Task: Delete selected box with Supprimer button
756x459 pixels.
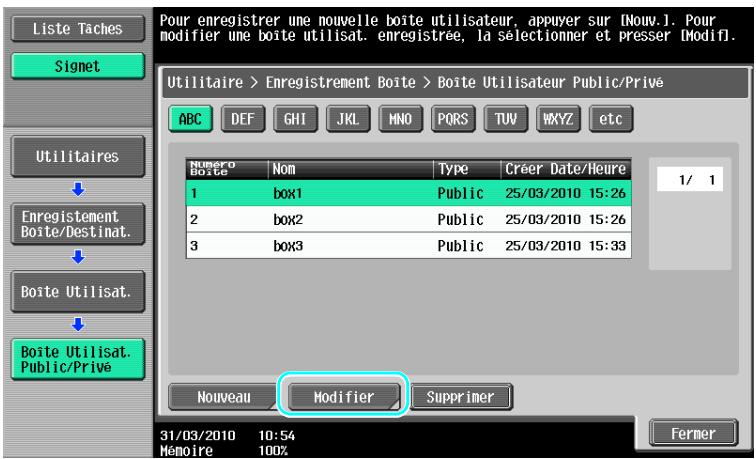Action: click(x=460, y=397)
